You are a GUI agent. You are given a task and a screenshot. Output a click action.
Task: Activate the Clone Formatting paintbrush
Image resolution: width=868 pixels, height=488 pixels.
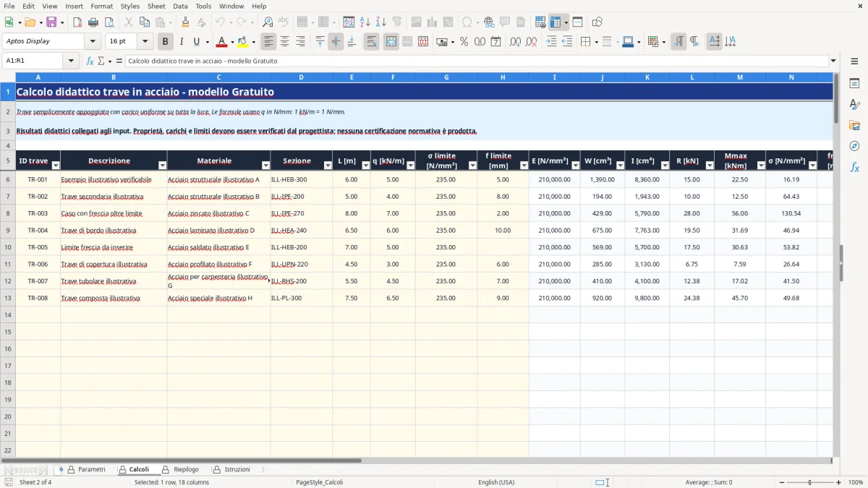[186, 22]
